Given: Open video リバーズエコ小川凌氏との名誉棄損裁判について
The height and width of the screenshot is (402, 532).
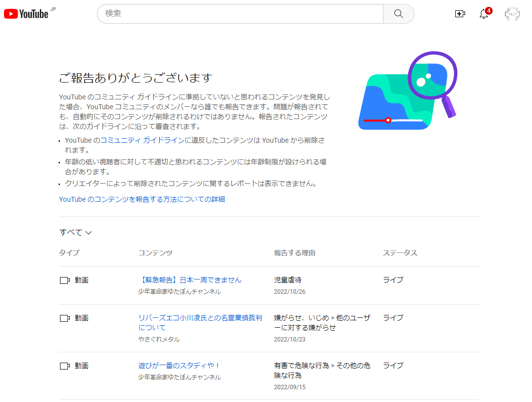Looking at the screenshot, I should [200, 323].
